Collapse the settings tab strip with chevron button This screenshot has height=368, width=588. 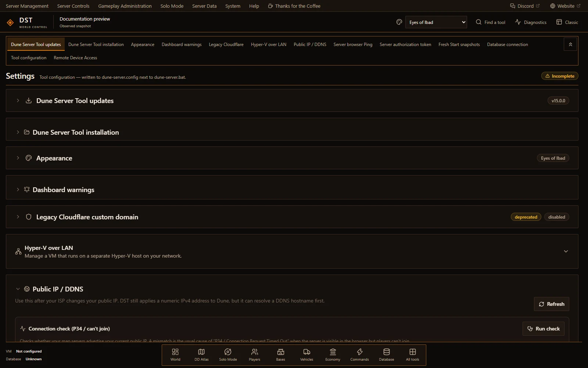[570, 45]
